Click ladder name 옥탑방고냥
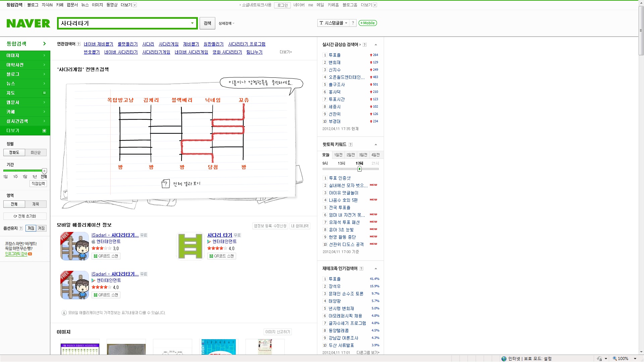Screen dimensions: 644x362 [120, 100]
